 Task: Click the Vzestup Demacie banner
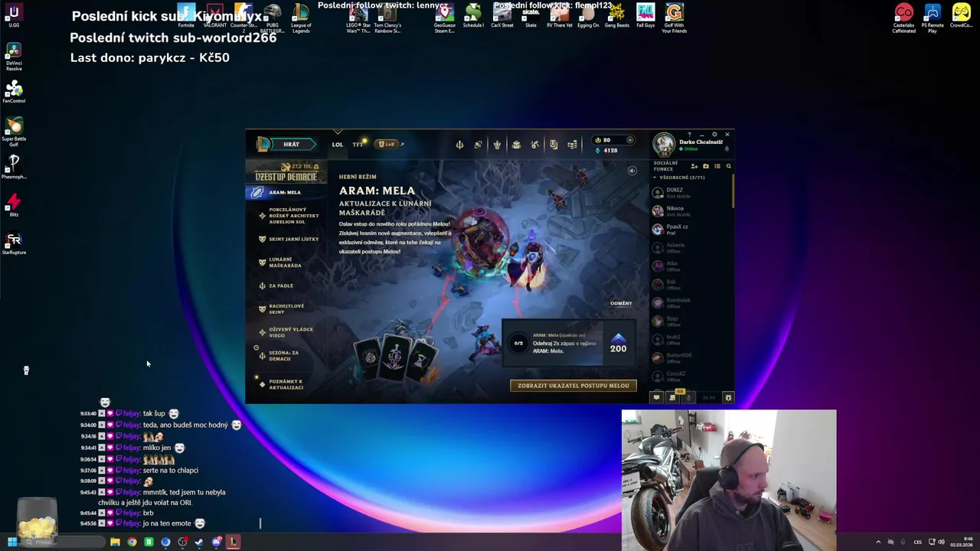(286, 172)
